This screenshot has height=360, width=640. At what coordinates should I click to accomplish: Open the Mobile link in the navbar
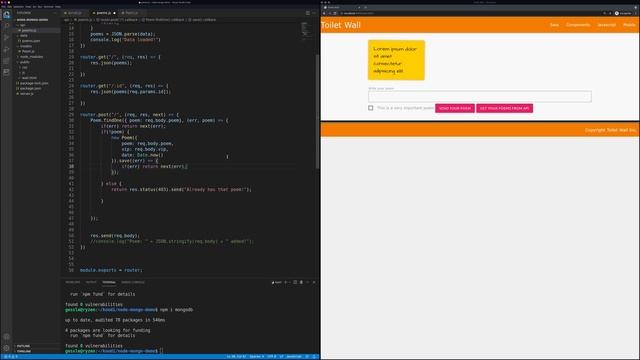coord(629,25)
